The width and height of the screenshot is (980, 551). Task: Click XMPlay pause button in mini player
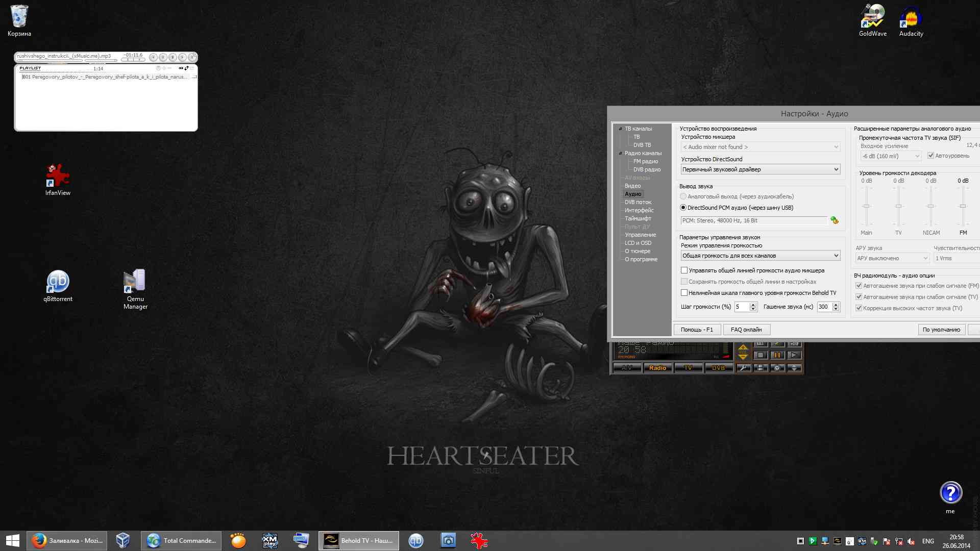point(163,57)
